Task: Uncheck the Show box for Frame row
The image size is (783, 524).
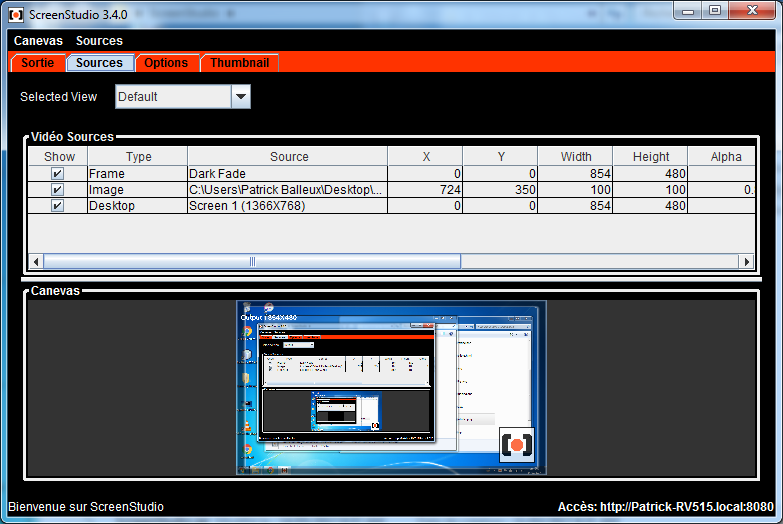Action: (x=58, y=174)
